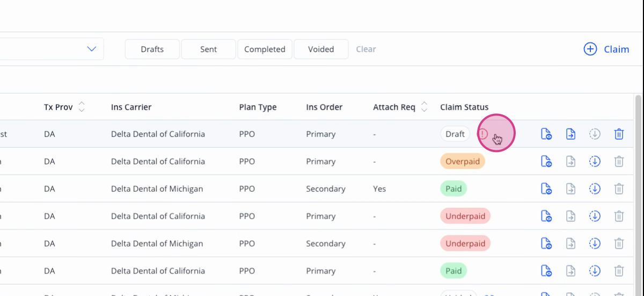Click the Paid badge in the Michigan Secondary row
Viewport: 644px width, 296px height.
point(453,189)
